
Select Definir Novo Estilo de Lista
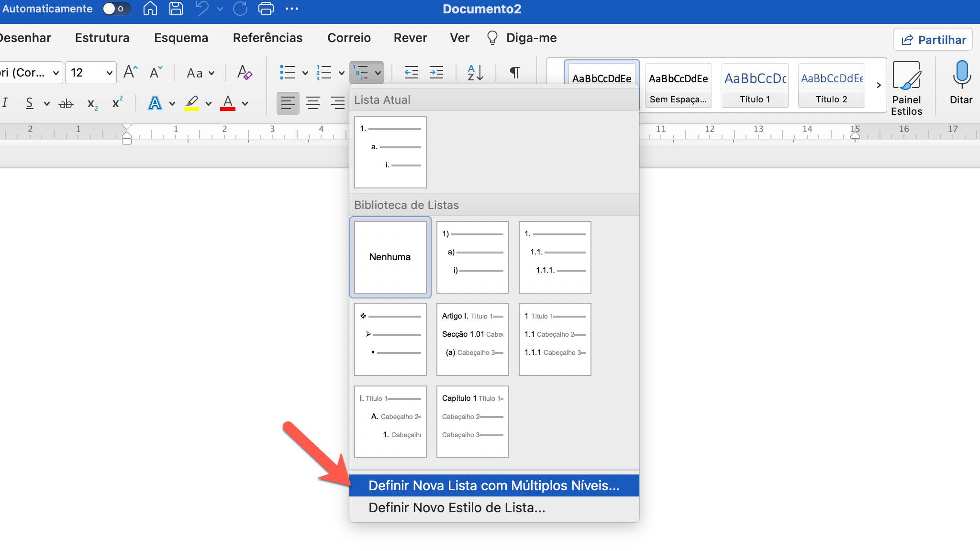pyautogui.click(x=457, y=507)
